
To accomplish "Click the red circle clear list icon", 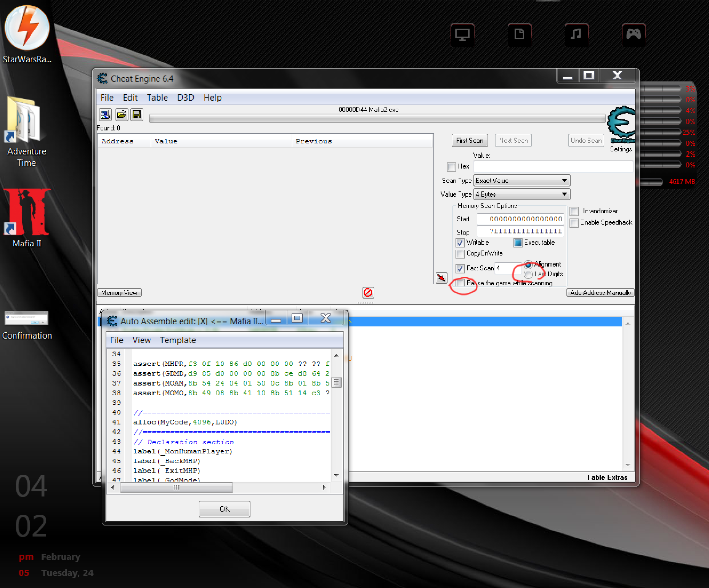I will [x=368, y=292].
